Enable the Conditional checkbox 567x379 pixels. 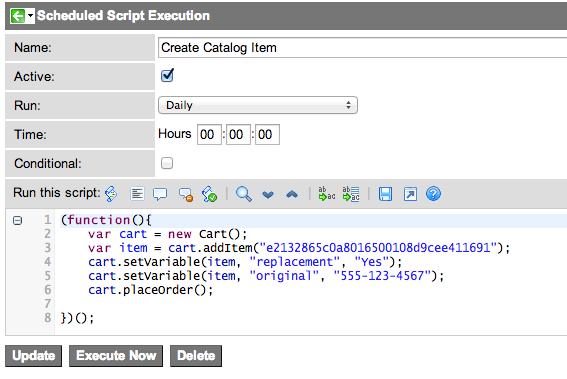(x=167, y=163)
